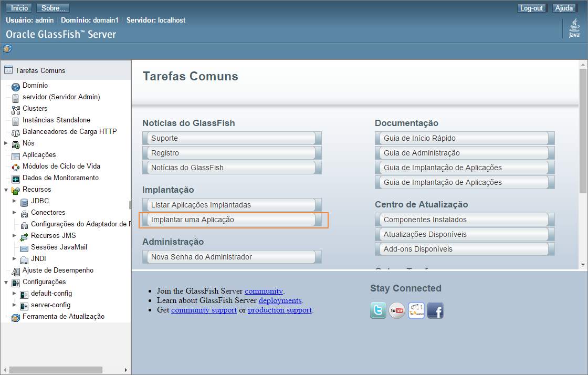This screenshot has height=375, width=588.
Task: Click the Ferramenta de Atualização icon
Action: point(15,318)
